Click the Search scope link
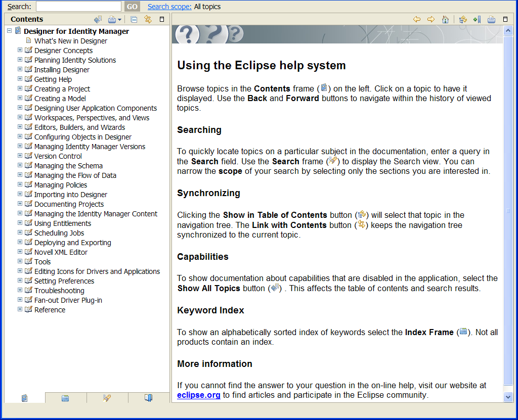 pyautogui.click(x=169, y=7)
